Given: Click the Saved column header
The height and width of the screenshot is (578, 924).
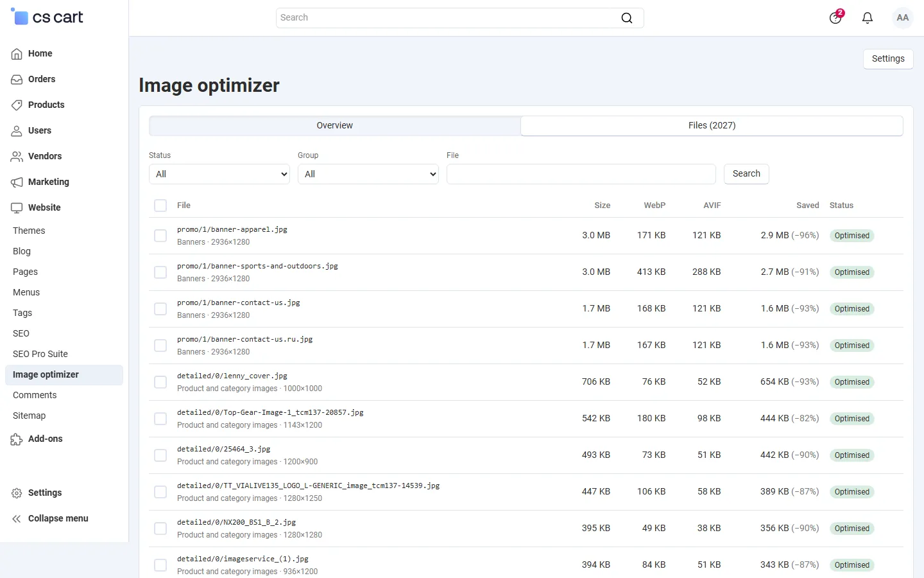Looking at the screenshot, I should (807, 206).
